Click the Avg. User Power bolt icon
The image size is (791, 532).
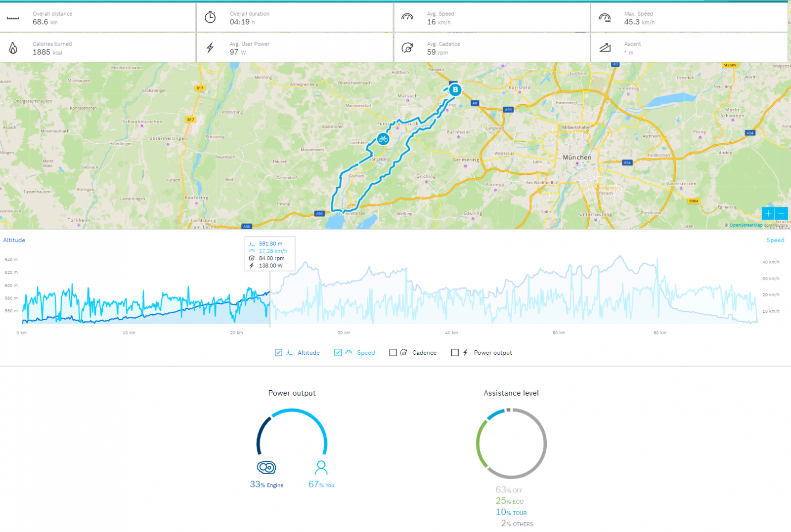click(210, 48)
